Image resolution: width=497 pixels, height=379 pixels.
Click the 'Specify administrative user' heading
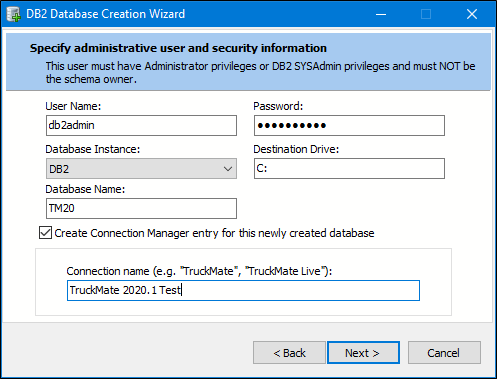(178, 48)
